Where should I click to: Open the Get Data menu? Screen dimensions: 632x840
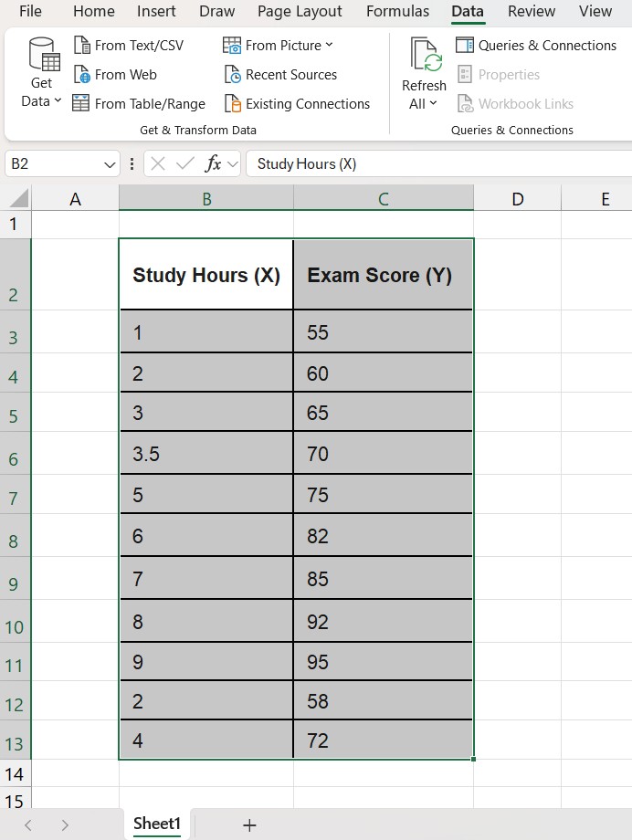click(41, 73)
